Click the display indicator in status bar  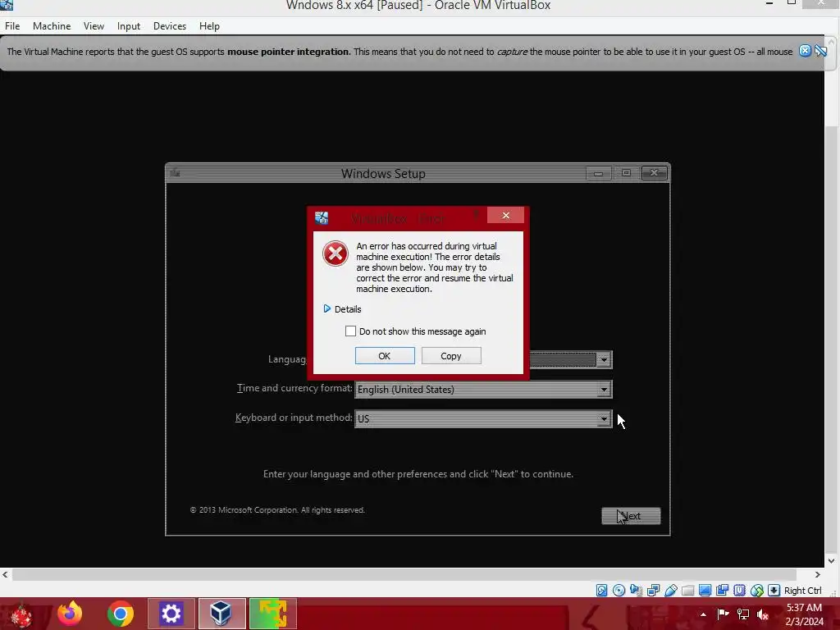pyautogui.click(x=705, y=591)
